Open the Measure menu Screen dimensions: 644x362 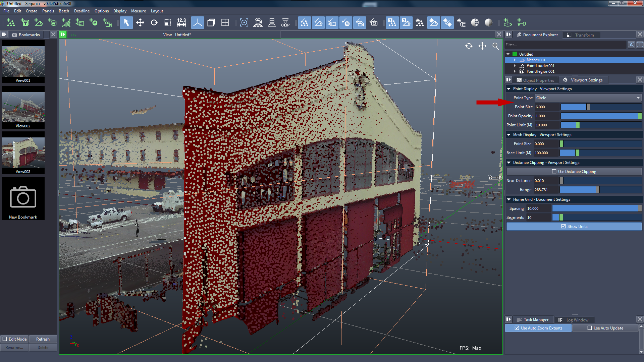139,11
